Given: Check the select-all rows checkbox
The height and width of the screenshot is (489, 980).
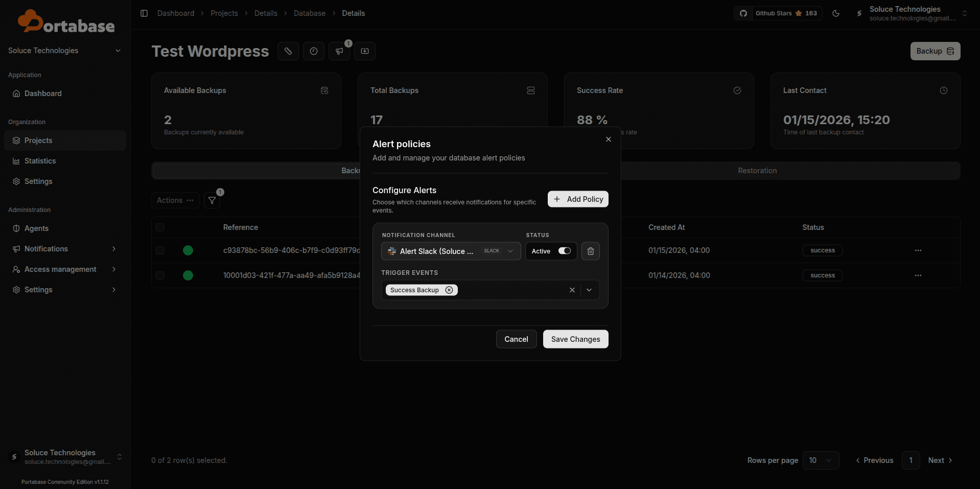Looking at the screenshot, I should point(160,227).
